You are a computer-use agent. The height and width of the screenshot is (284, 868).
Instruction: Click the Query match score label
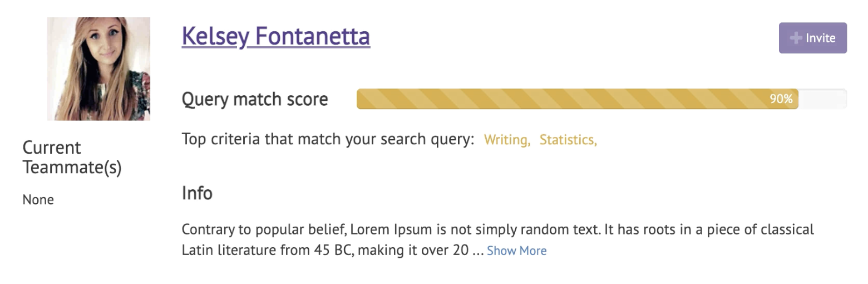255,100
